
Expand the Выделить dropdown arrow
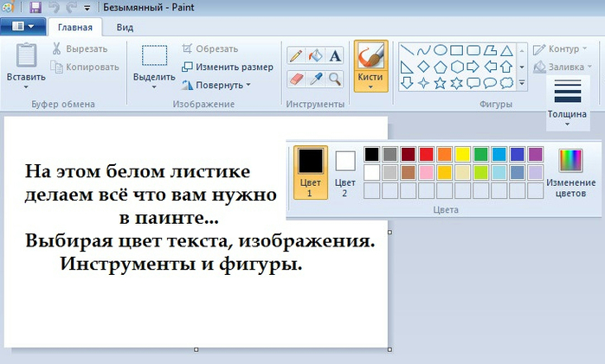[x=154, y=87]
